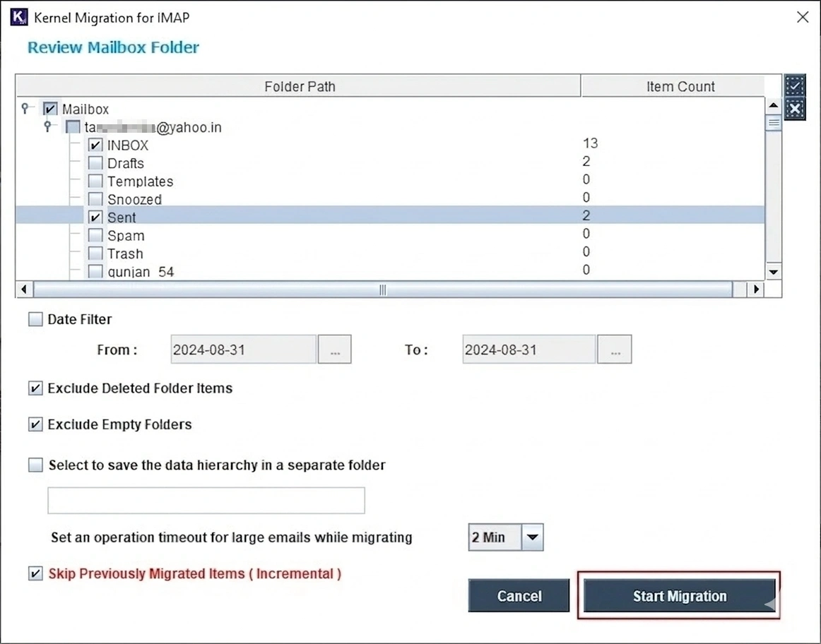Click the Start Migration button

click(679, 596)
